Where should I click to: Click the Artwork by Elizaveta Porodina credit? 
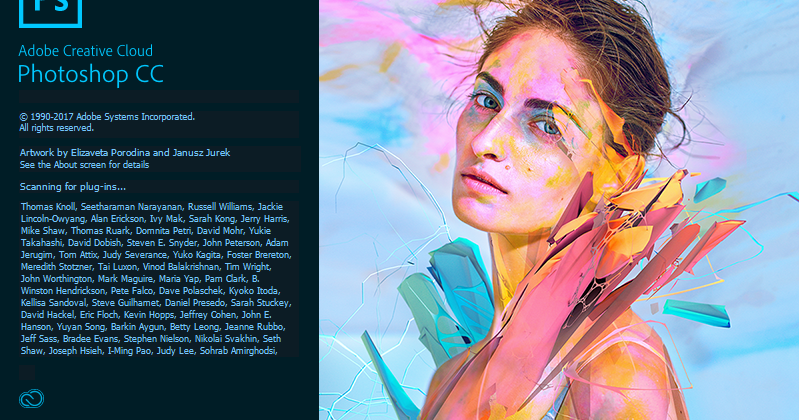coord(125,152)
